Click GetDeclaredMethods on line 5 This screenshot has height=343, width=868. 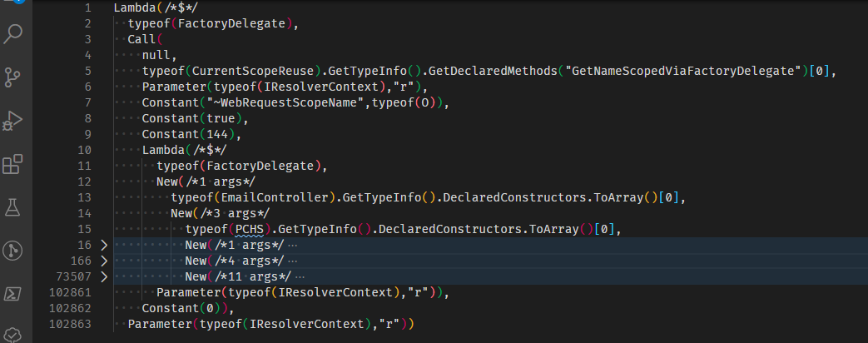[494, 71]
